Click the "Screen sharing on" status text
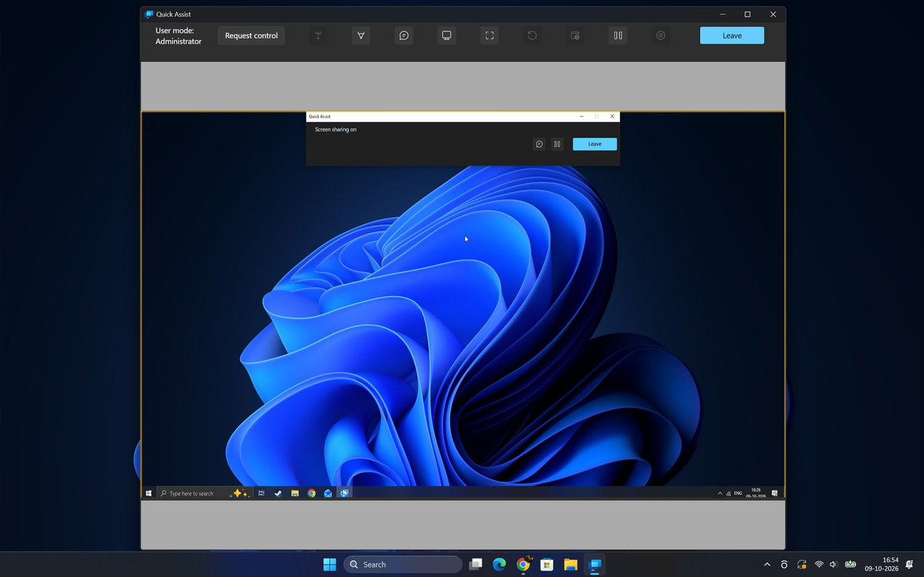Screen dimensions: 924x577 (336, 129)
